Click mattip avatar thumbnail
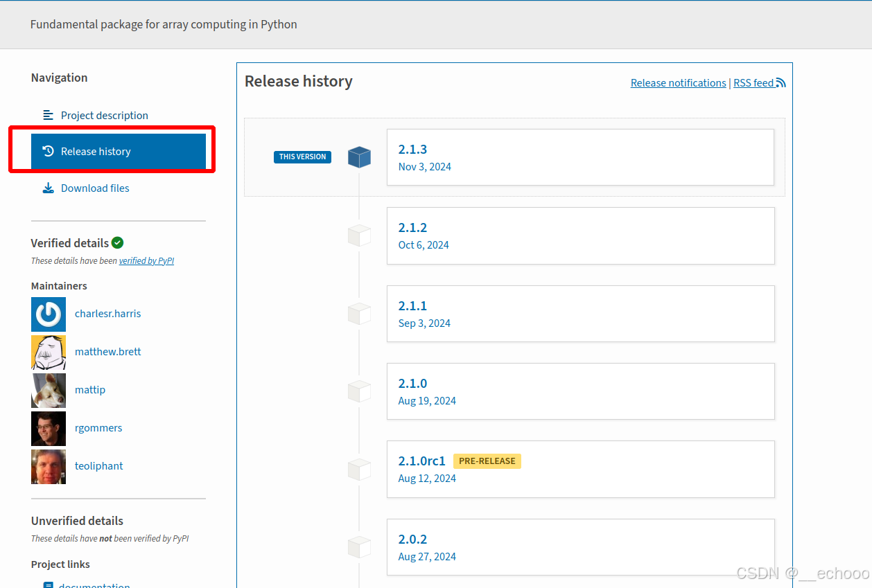 pos(49,391)
